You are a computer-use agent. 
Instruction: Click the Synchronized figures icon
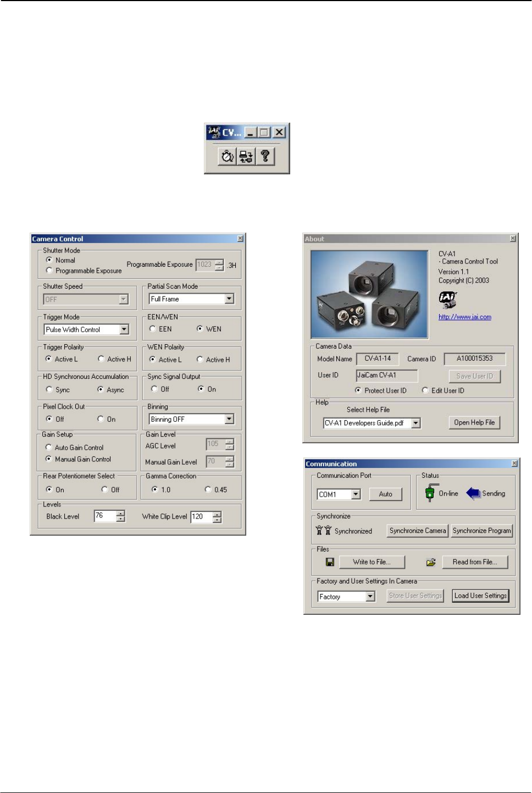[x=323, y=531]
